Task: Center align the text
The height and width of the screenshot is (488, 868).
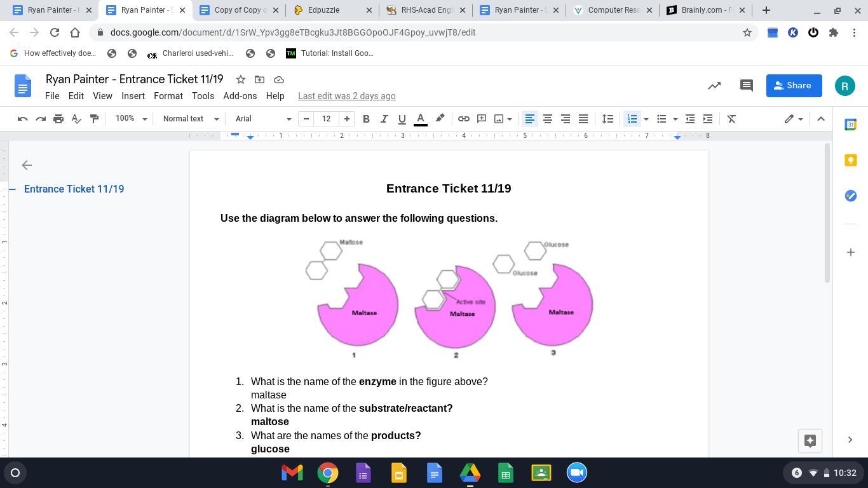Action: (x=547, y=119)
